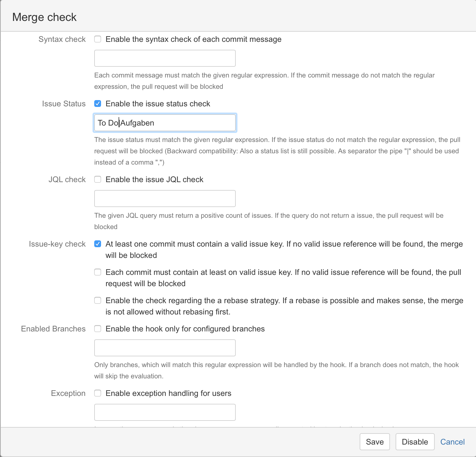The height and width of the screenshot is (457, 476).
Task: Check 'Each commit must contain' issue key option
Action: pyautogui.click(x=98, y=272)
